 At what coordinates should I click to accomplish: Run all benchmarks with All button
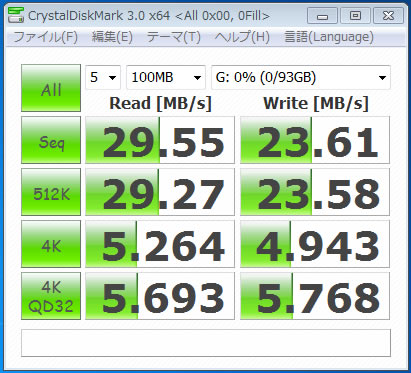pos(51,88)
